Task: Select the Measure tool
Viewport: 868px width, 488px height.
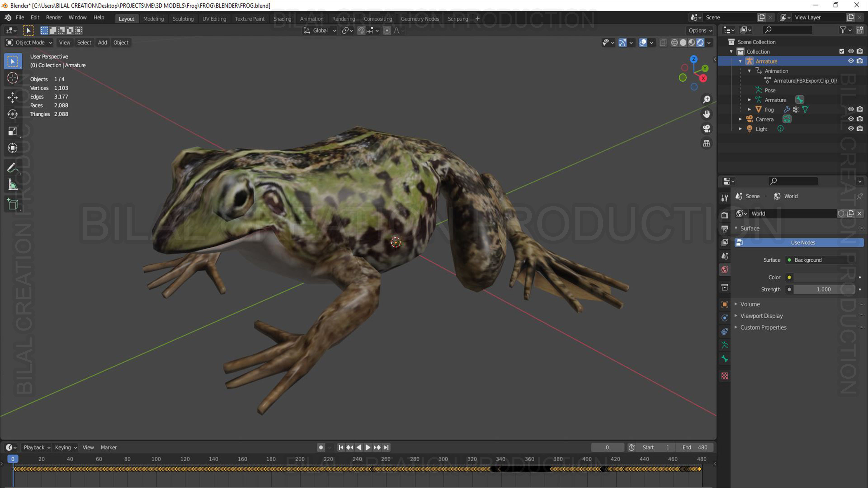Action: click(x=13, y=184)
